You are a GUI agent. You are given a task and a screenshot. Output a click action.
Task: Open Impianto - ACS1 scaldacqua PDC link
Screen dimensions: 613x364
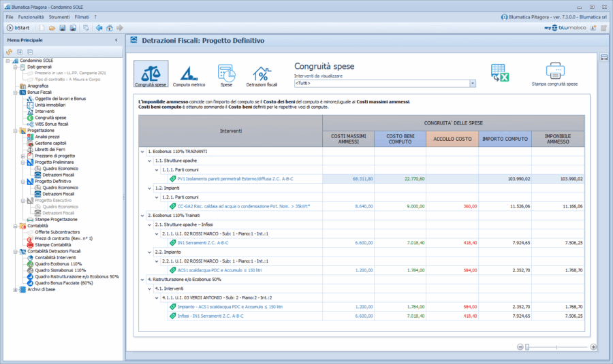[x=230, y=307]
